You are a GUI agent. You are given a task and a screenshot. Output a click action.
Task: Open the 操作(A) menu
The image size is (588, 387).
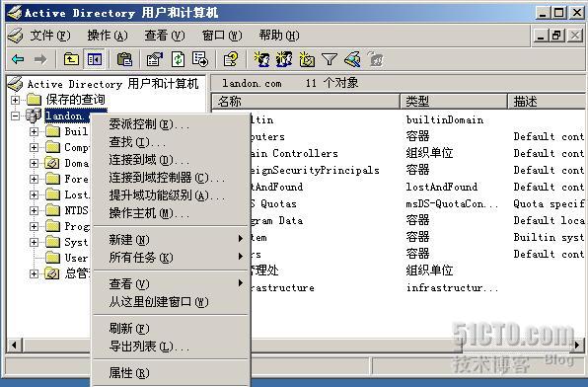click(108, 36)
